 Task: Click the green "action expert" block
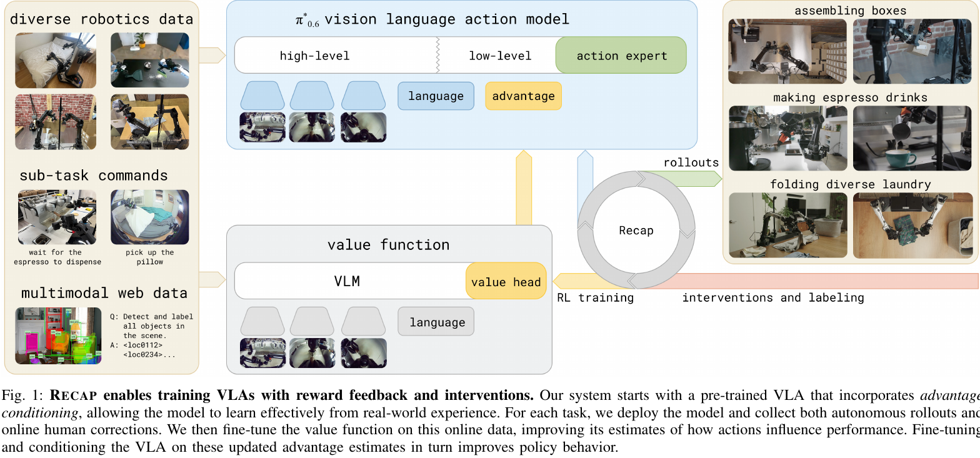(x=621, y=56)
